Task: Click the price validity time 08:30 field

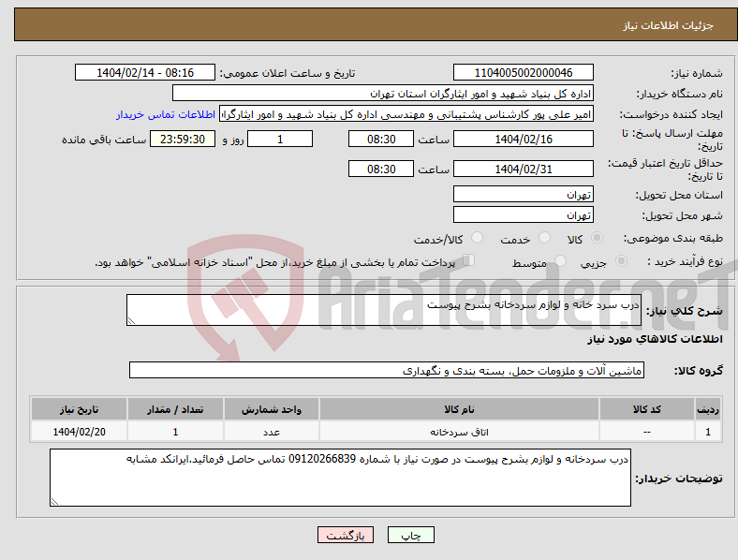Action: coord(381,169)
